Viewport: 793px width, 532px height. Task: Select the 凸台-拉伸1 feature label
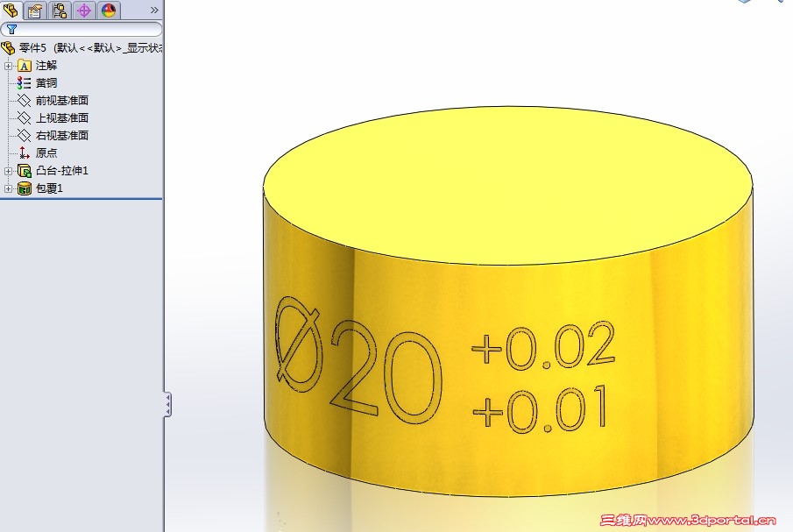pyautogui.click(x=61, y=171)
